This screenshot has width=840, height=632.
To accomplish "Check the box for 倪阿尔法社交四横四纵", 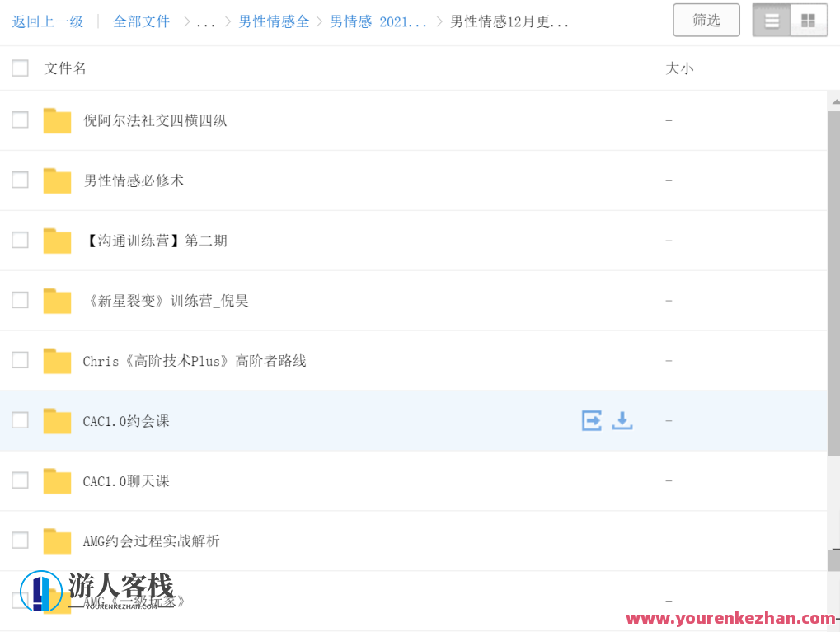I will pos(21,120).
